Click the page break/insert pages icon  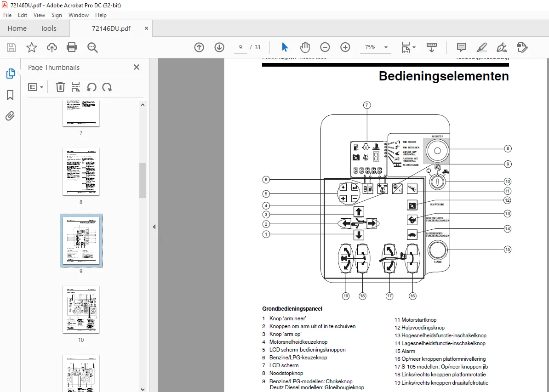click(75, 87)
